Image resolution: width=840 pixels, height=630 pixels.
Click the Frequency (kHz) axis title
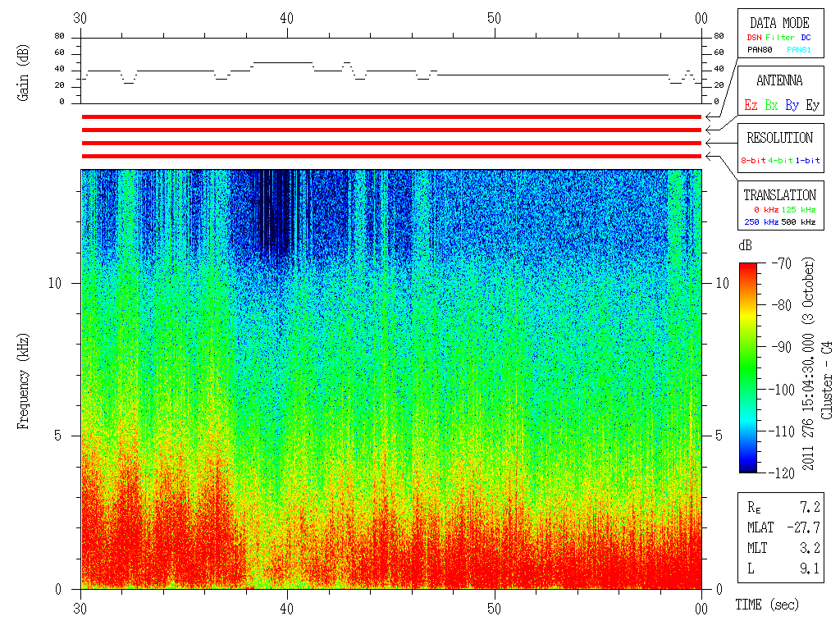coord(23,381)
